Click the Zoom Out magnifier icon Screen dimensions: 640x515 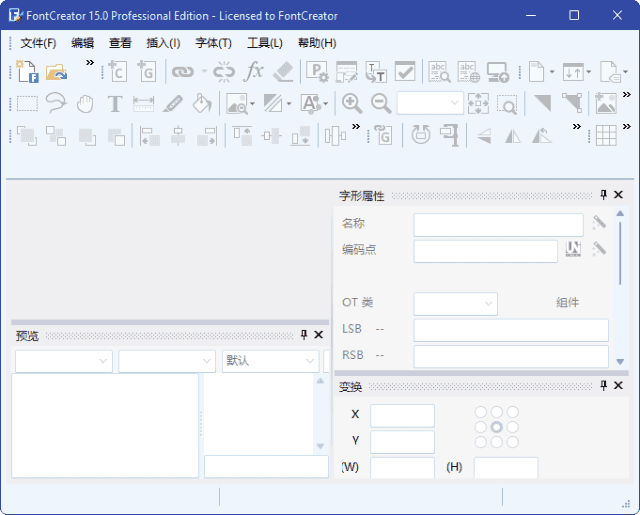click(x=381, y=103)
